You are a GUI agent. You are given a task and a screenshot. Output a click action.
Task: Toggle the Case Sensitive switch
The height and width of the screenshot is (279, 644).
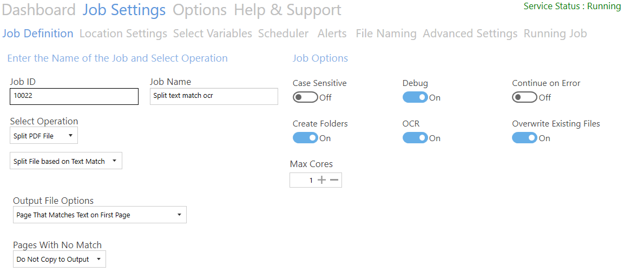[x=305, y=97]
